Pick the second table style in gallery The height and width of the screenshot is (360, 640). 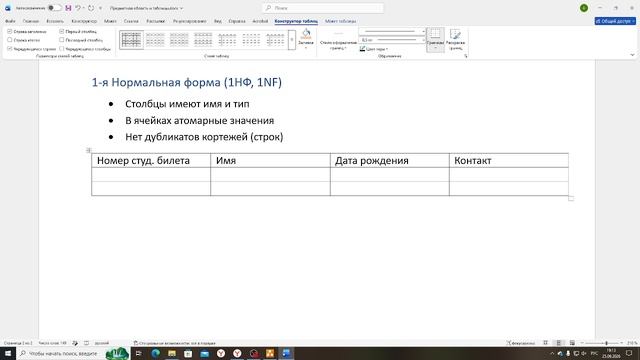155,40
